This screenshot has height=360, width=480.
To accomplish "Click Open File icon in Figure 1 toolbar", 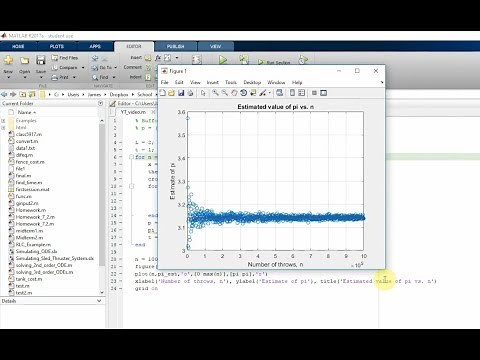I will (x=171, y=93).
